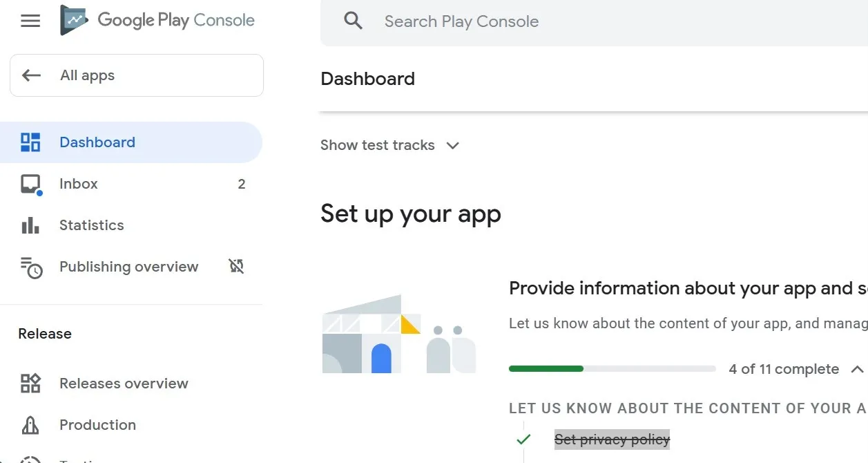Click the green checkmark beside privacy policy
Screen dimensions: 868x463
(x=523, y=439)
